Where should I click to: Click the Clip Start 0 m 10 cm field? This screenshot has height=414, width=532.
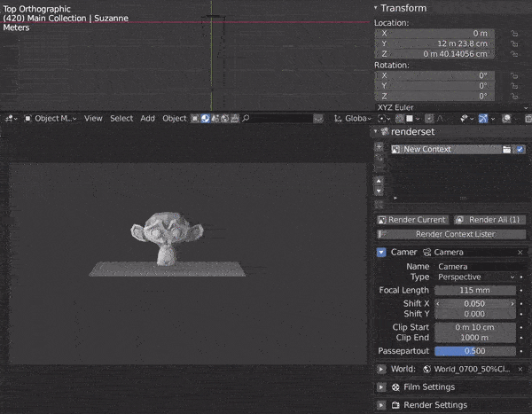click(475, 327)
